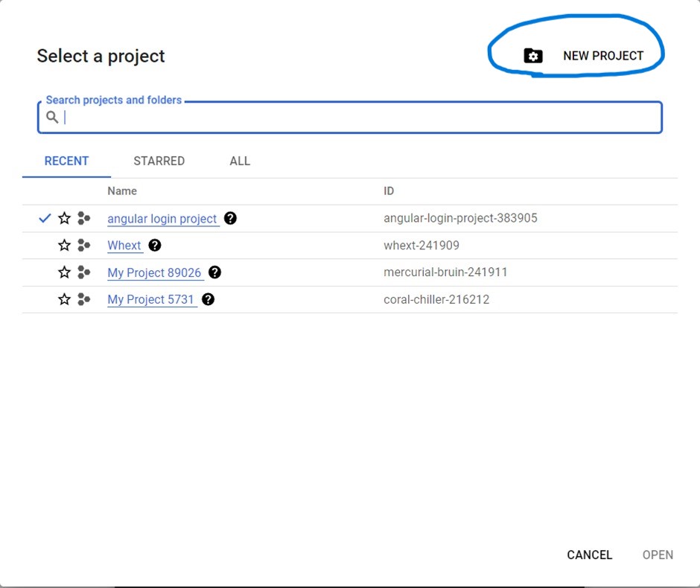Viewport: 700px width, 588px height.
Task: Switch to the Starred tab
Action: (x=159, y=161)
